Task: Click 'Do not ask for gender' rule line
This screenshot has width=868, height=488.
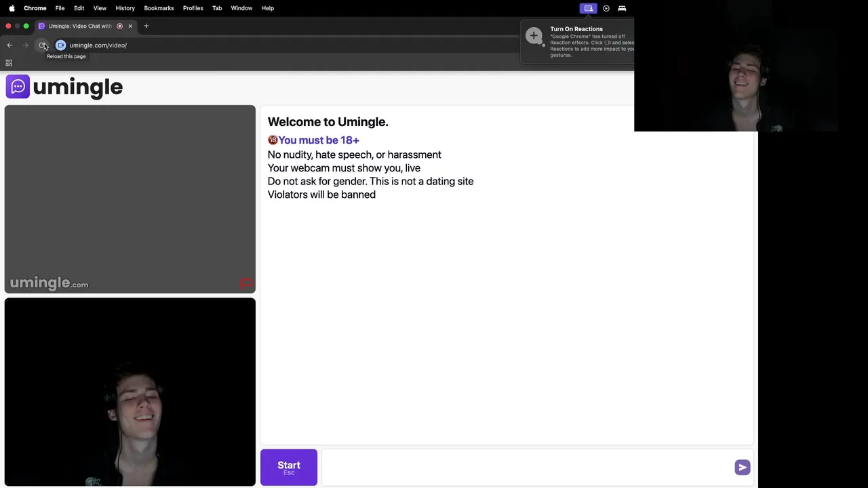Action: tap(371, 182)
